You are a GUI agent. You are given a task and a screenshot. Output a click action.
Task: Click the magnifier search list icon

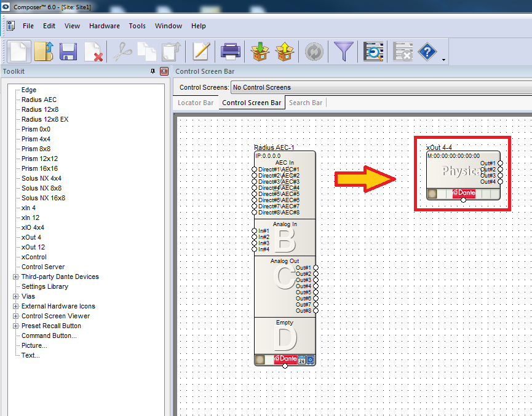coord(373,52)
